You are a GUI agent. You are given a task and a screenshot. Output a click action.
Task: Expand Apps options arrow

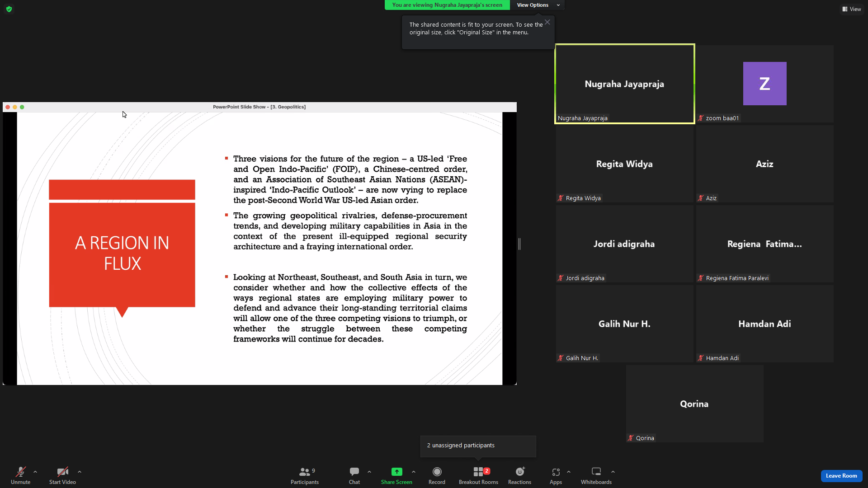569,472
